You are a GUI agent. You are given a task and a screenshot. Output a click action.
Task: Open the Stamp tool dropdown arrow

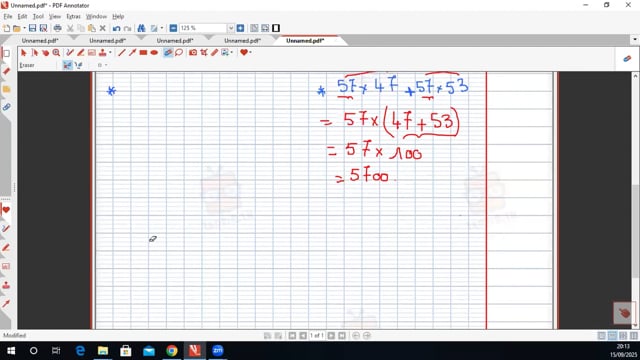110,53
